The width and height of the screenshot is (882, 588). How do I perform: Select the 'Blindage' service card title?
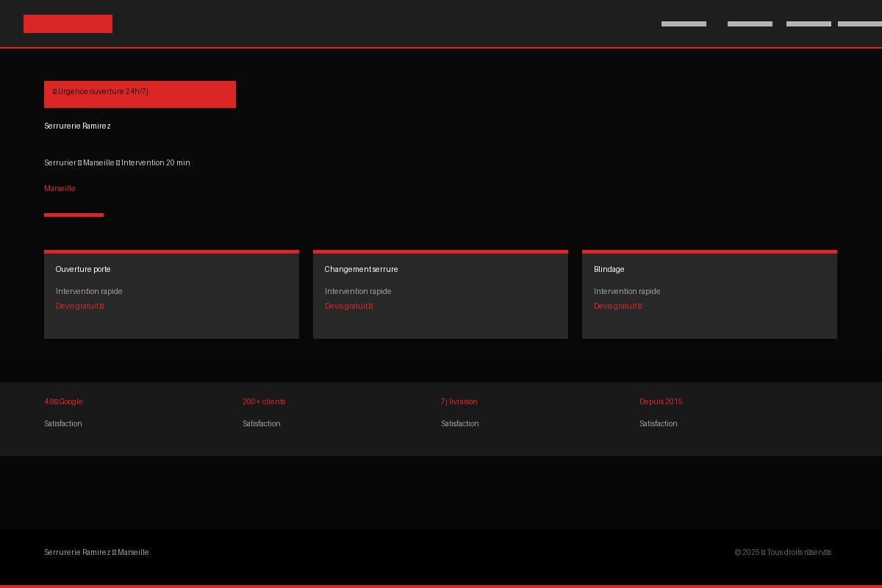pyautogui.click(x=609, y=270)
